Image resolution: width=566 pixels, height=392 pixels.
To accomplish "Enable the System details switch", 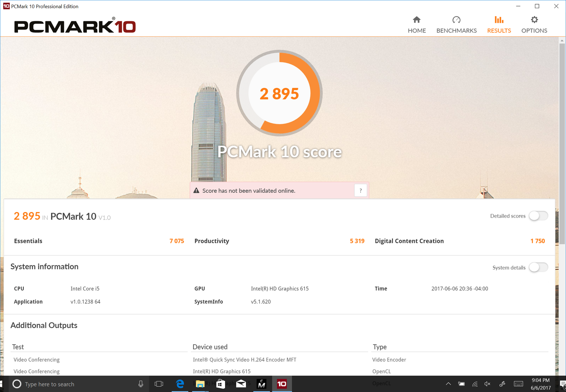I will (x=539, y=268).
